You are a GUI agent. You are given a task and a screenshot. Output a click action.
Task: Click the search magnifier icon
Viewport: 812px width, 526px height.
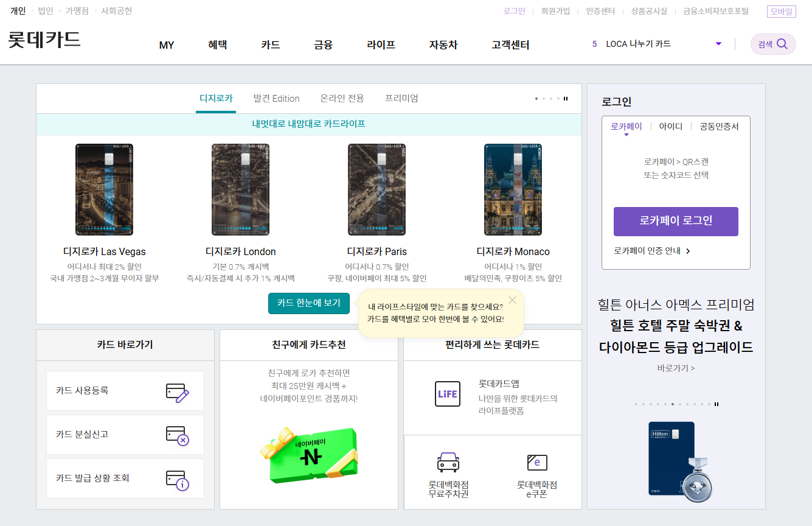pos(783,44)
